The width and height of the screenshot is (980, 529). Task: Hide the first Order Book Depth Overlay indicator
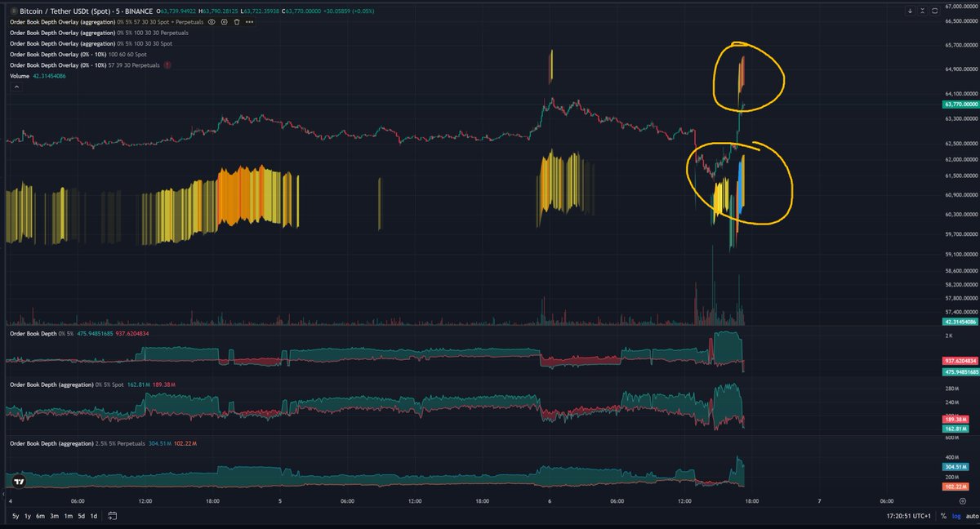click(x=212, y=22)
